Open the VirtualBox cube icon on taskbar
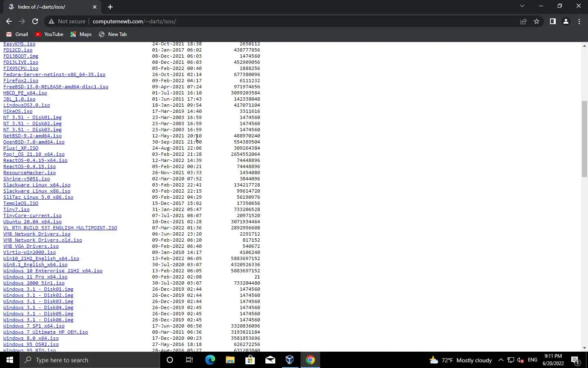 290,360
